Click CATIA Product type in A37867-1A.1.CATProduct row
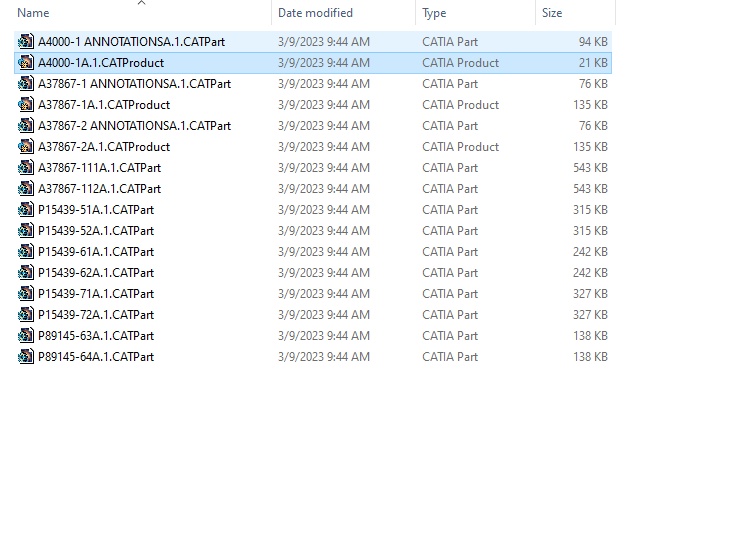Viewport: 749px width, 546px height. pos(460,105)
